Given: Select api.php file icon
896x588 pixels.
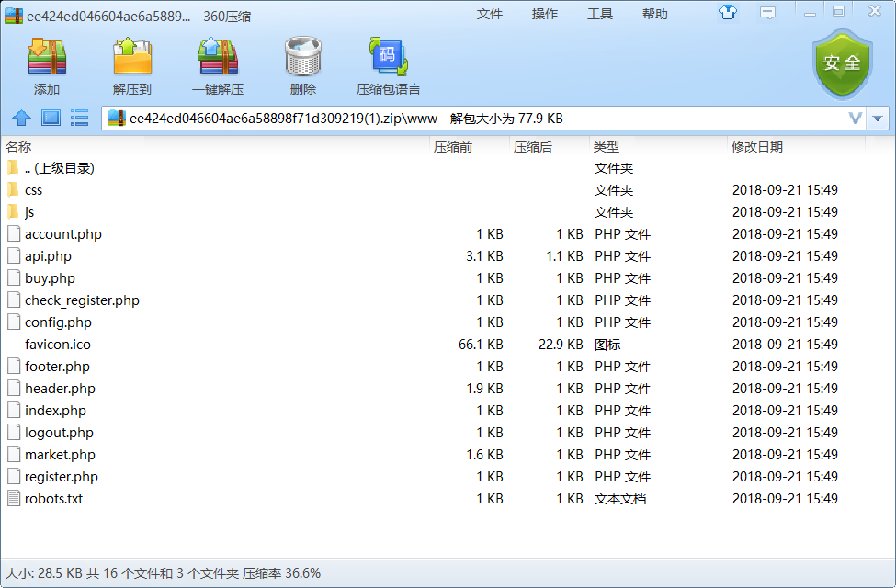Looking at the screenshot, I should (14, 256).
